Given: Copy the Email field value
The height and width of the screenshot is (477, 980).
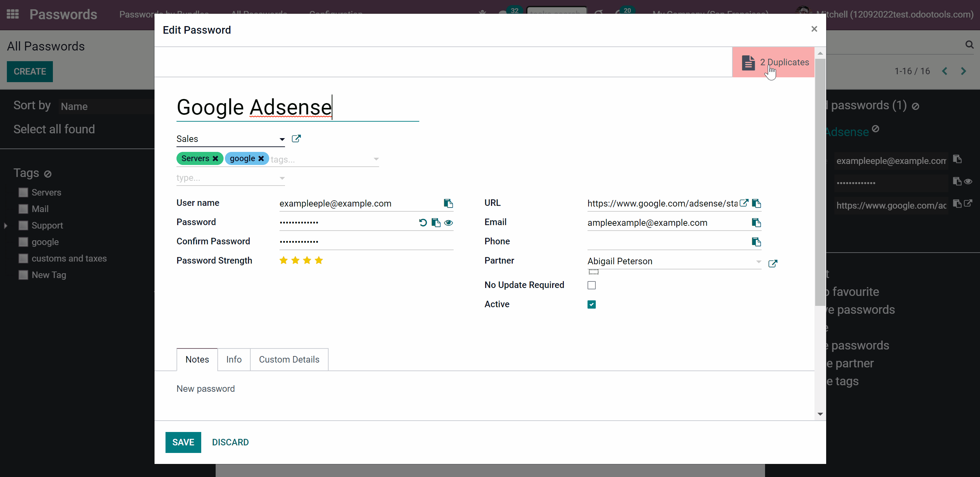Looking at the screenshot, I should coord(756,223).
